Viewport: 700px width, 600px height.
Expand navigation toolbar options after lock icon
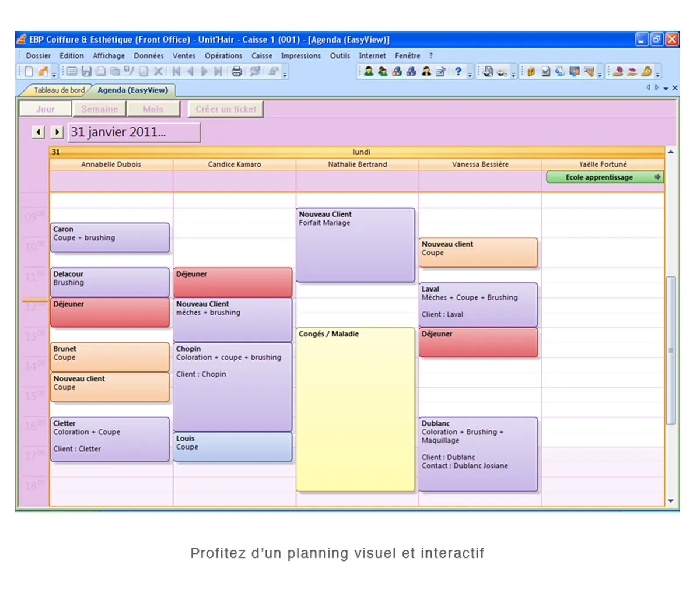pos(285,75)
